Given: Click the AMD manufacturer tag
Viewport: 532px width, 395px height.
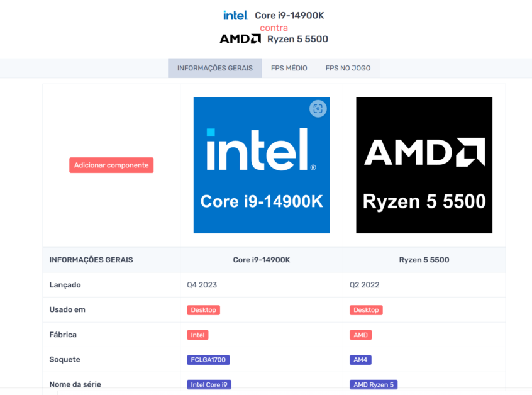Looking at the screenshot, I should point(361,335).
